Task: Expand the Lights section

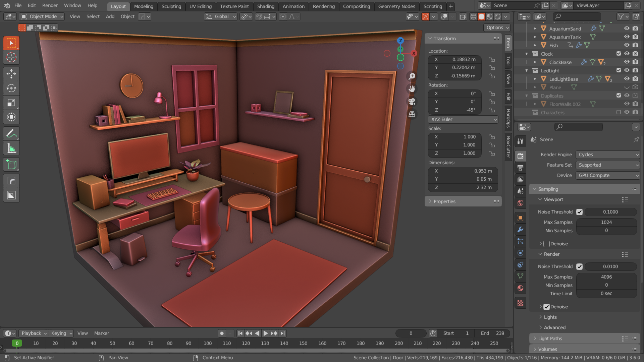Action: (550, 316)
